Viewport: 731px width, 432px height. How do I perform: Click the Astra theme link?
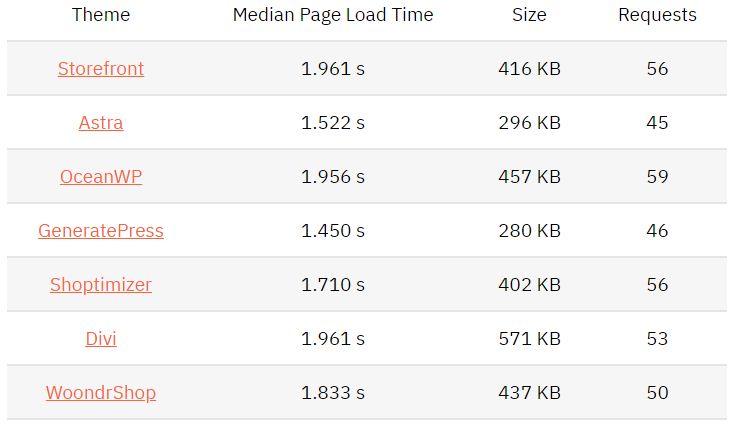[x=101, y=123]
